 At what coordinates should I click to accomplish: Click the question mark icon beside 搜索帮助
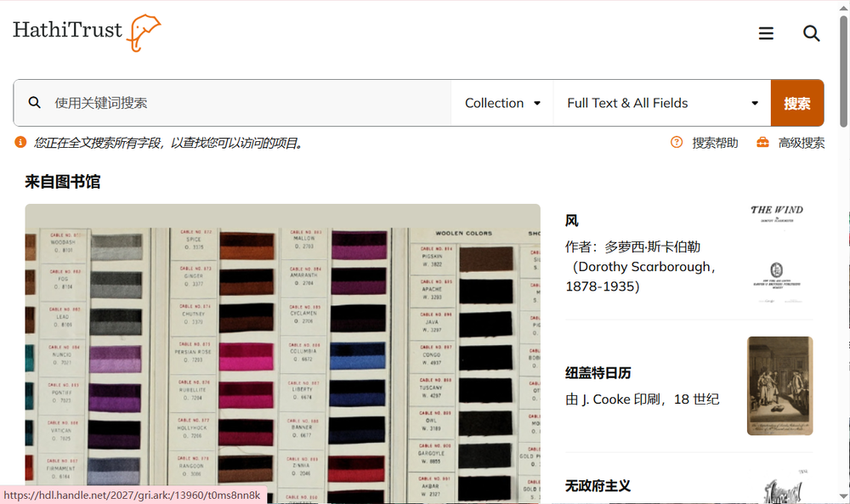pyautogui.click(x=676, y=143)
